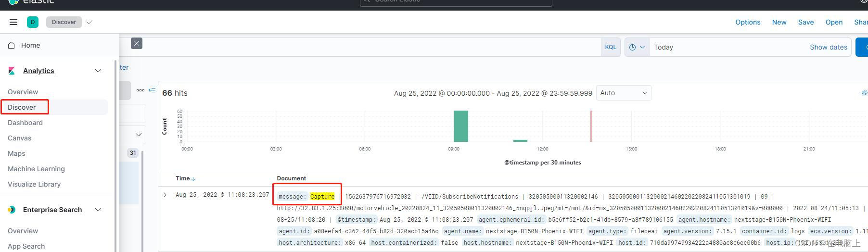The image size is (868, 252).
Task: Click the tall green histogram bar at 09:00
Action: coord(461,126)
